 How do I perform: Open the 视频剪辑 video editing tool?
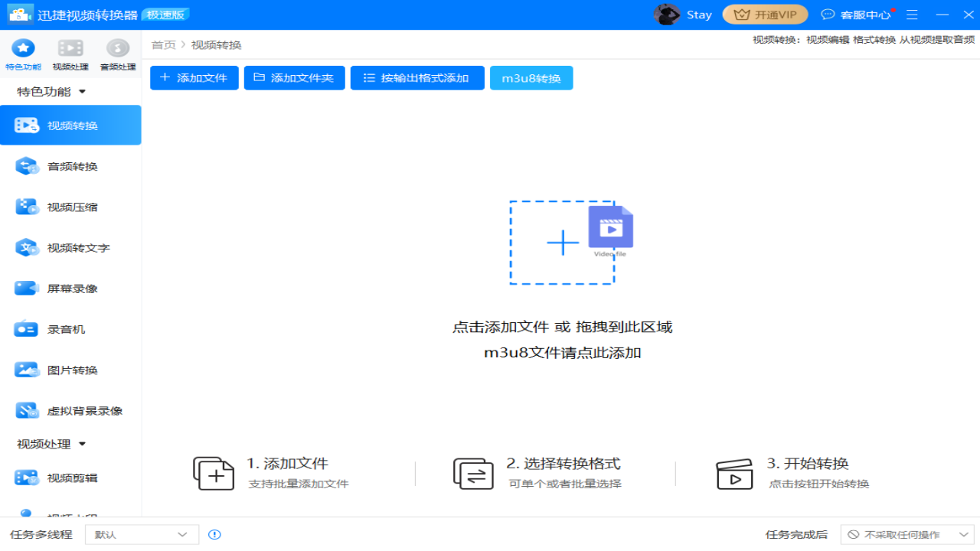click(70, 476)
